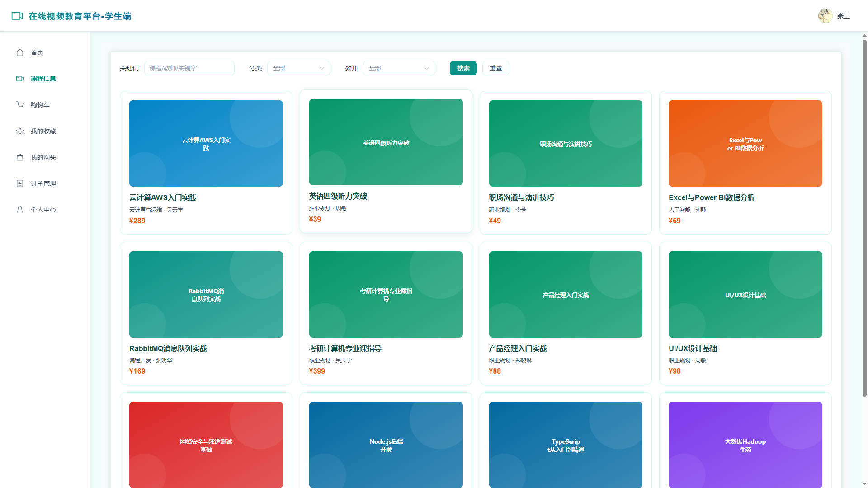The image size is (868, 488).
Task: Expand the 分类 category dropdown
Action: [299, 68]
